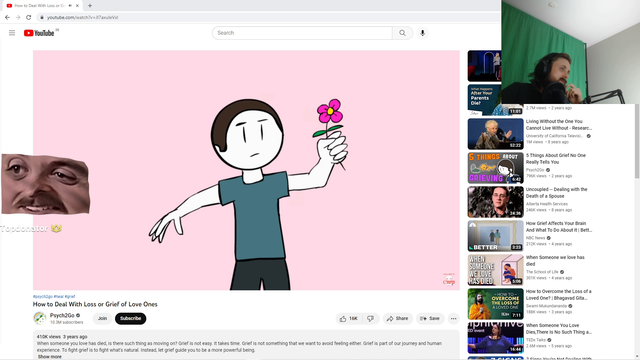Viewport: 640px width, 360px height.
Task: Reload the page with the refresh icon
Action: [x=29, y=17]
